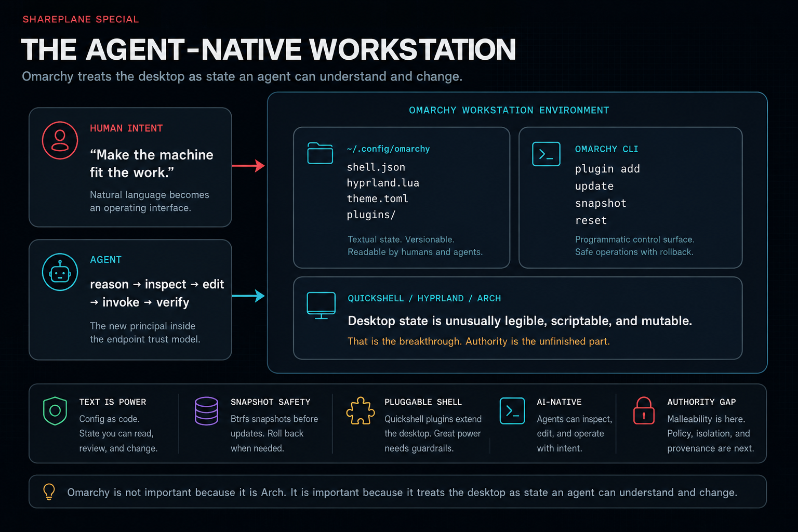The width and height of the screenshot is (798, 532).
Task: Click the TEXT IS POWER heading
Action: pyautogui.click(x=112, y=402)
